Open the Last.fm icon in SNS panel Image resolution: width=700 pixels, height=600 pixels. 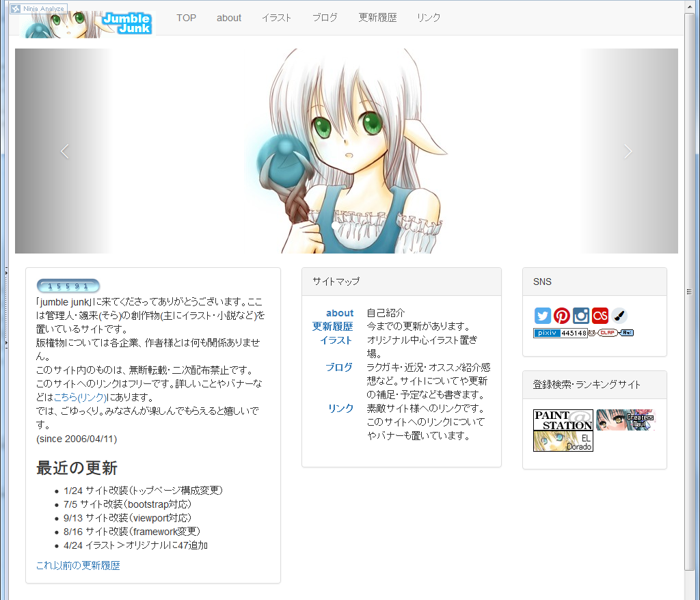point(600,316)
